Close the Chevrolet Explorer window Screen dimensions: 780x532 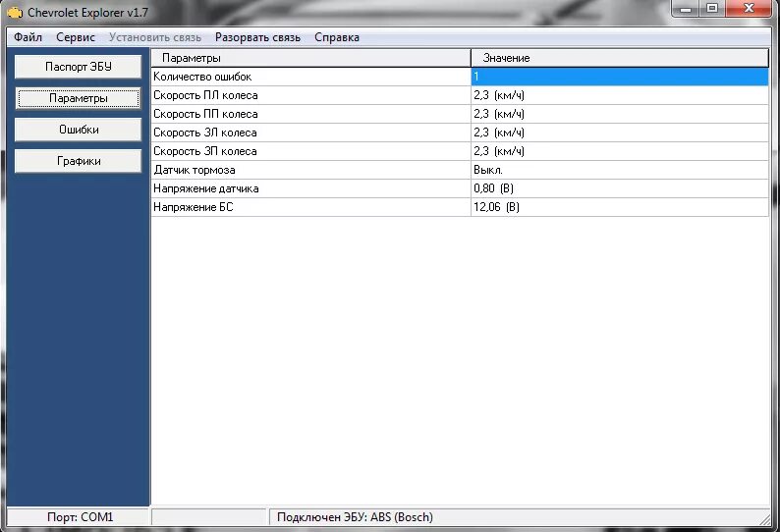click(749, 9)
